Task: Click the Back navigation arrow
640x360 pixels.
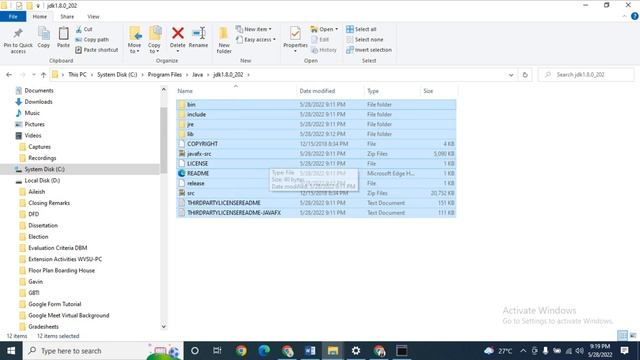Action: tap(9, 75)
